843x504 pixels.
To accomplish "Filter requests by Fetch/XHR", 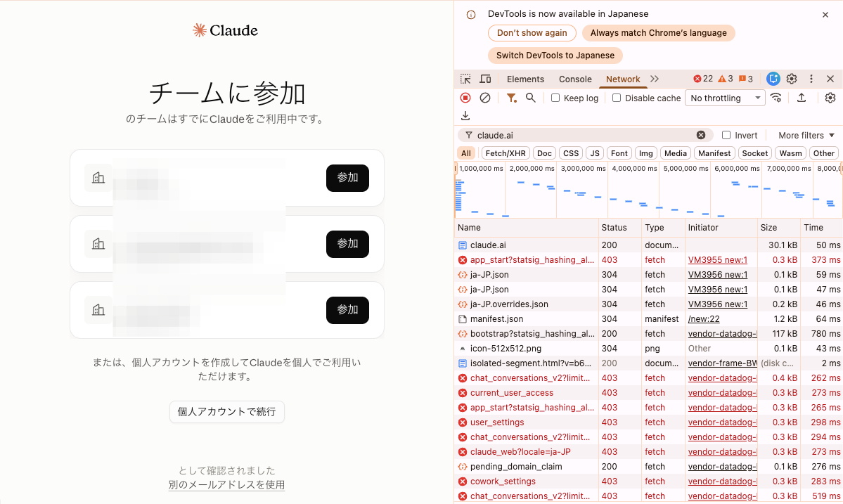I will pos(506,153).
